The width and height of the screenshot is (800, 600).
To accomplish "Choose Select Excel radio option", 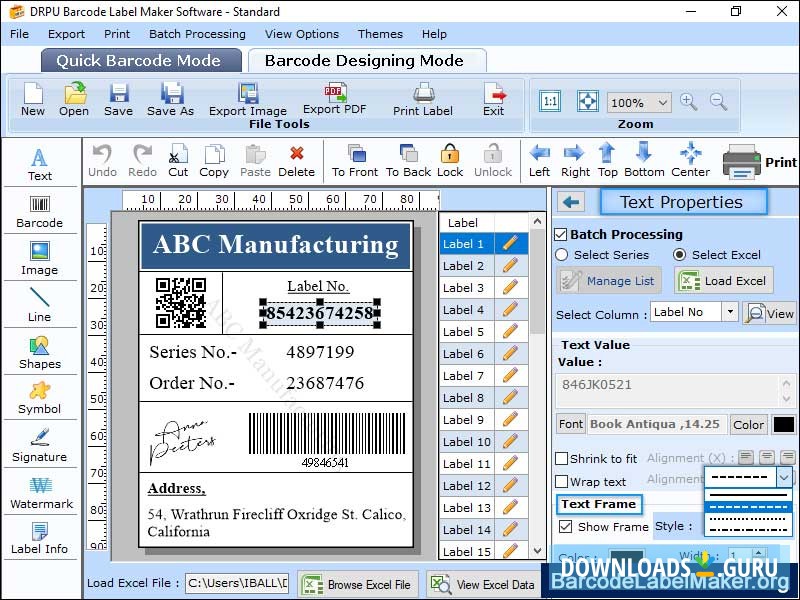I will 679,254.
